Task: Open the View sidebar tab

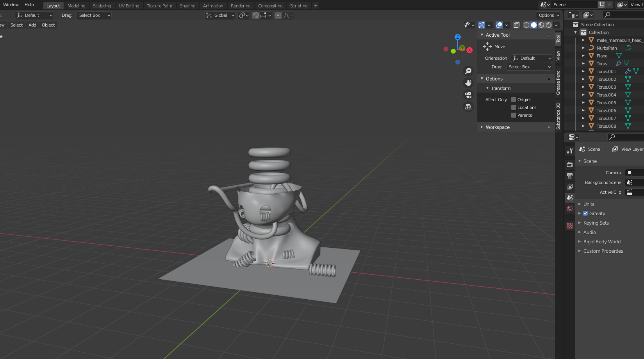Action: pyautogui.click(x=558, y=55)
